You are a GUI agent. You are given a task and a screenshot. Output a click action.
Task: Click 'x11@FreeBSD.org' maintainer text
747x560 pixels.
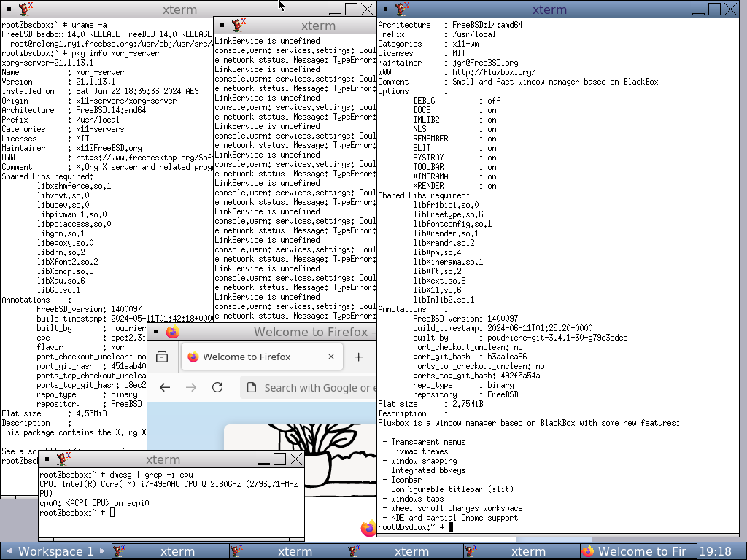pyautogui.click(x=109, y=148)
